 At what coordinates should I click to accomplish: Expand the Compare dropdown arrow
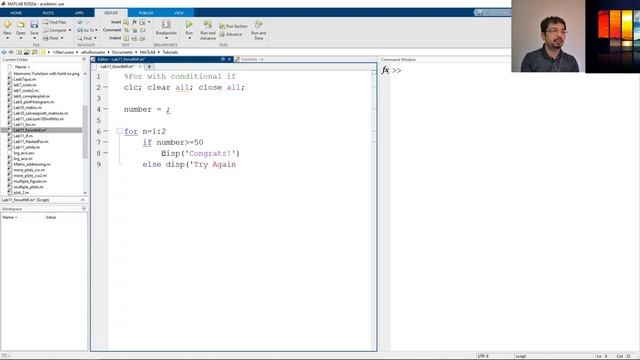click(x=70, y=30)
